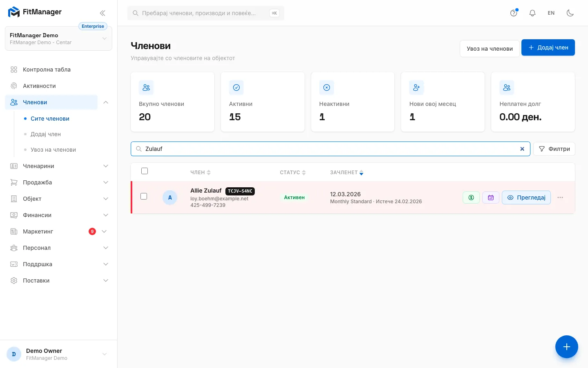The height and width of the screenshot is (368, 588).
Task: Sort by the ЗАЧЛЕНЕТ column header
Action: point(347,173)
